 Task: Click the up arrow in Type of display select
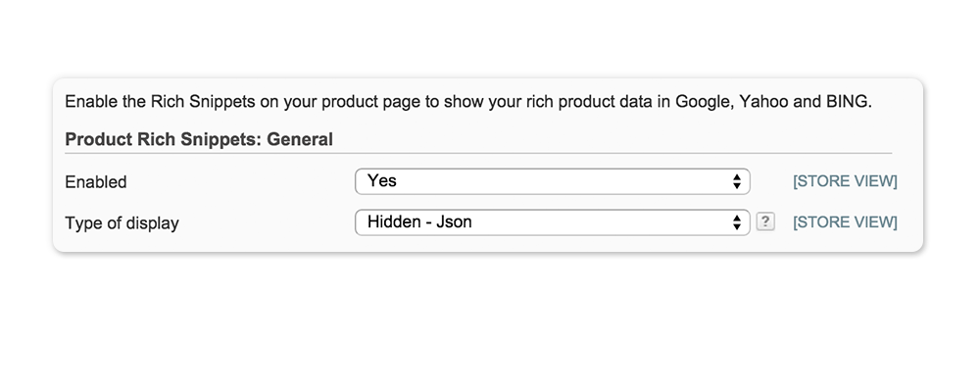click(x=737, y=219)
